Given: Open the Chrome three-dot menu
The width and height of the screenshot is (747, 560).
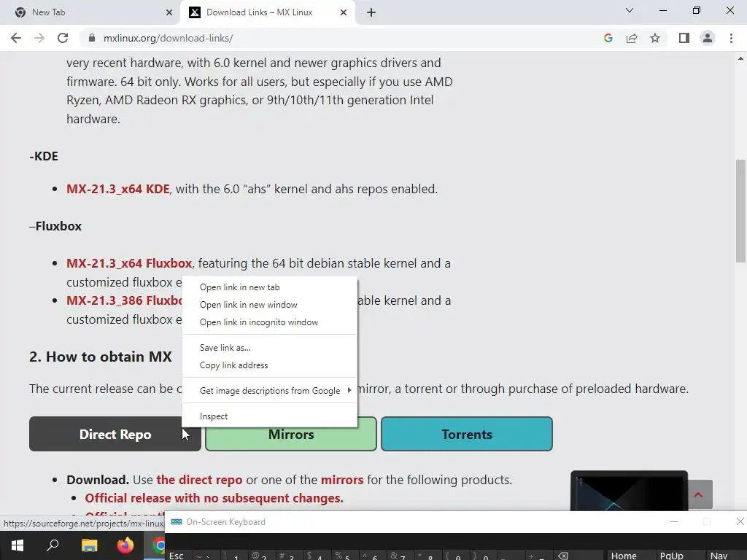Looking at the screenshot, I should click(731, 38).
